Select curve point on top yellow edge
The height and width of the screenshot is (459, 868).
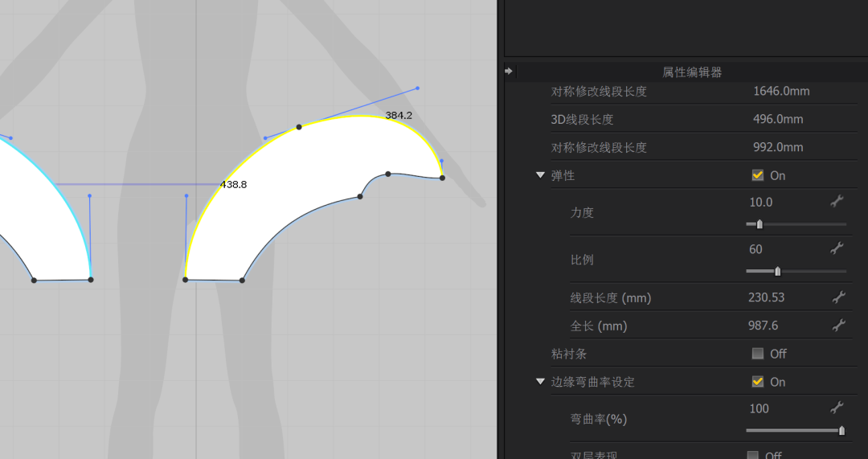(299, 127)
